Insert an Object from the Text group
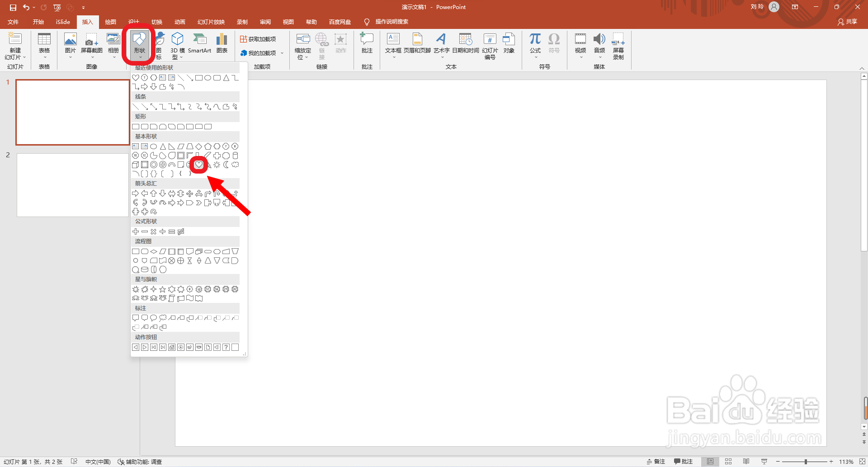Screen dimensions: 868x467 pos(509,44)
